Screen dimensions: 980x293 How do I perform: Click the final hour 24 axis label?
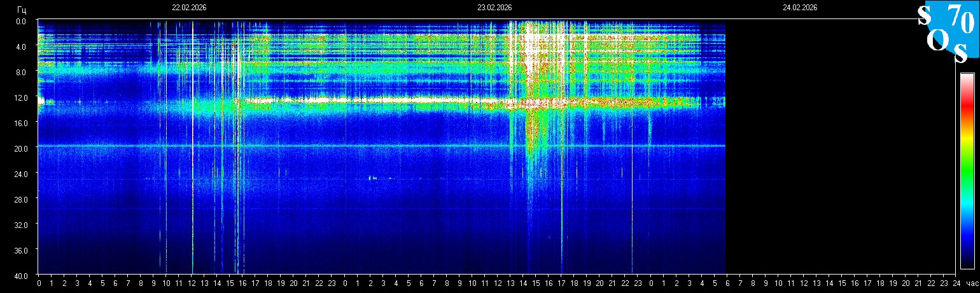956,283
